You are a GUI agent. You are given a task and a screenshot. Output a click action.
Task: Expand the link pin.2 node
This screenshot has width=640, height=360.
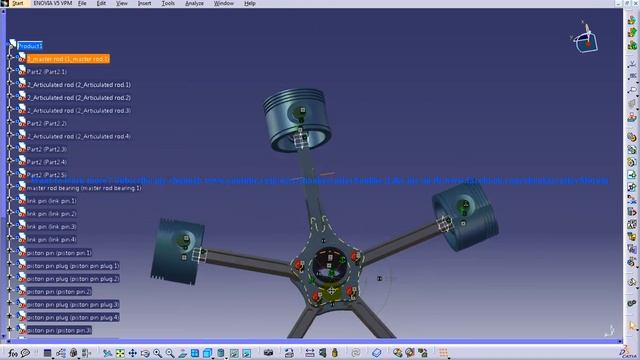10,213
